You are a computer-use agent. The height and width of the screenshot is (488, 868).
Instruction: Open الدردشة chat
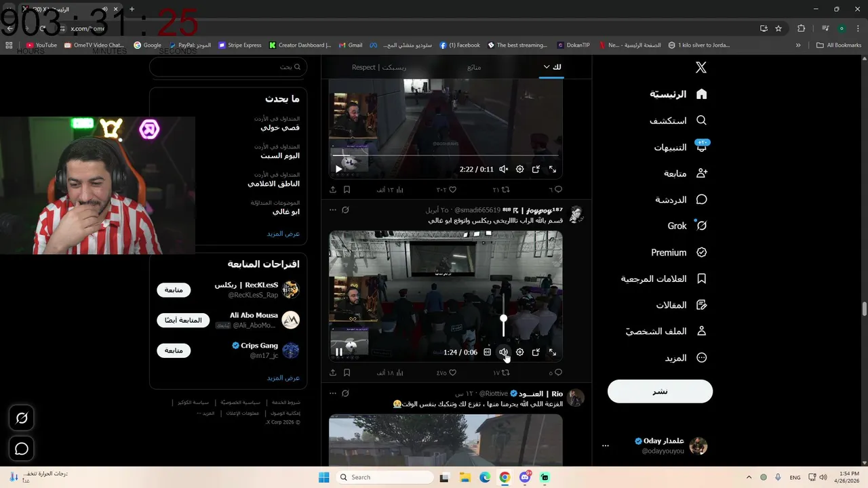[x=681, y=200]
